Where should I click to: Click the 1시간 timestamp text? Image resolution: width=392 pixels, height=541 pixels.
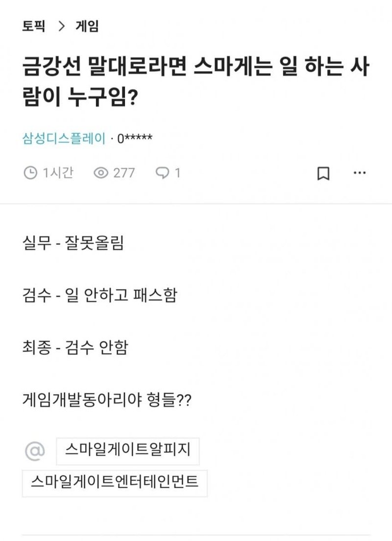58,173
